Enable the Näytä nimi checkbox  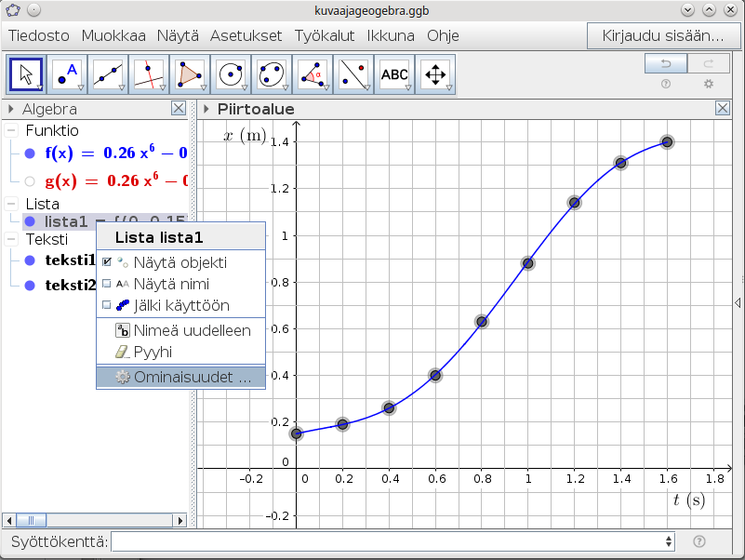click(107, 284)
